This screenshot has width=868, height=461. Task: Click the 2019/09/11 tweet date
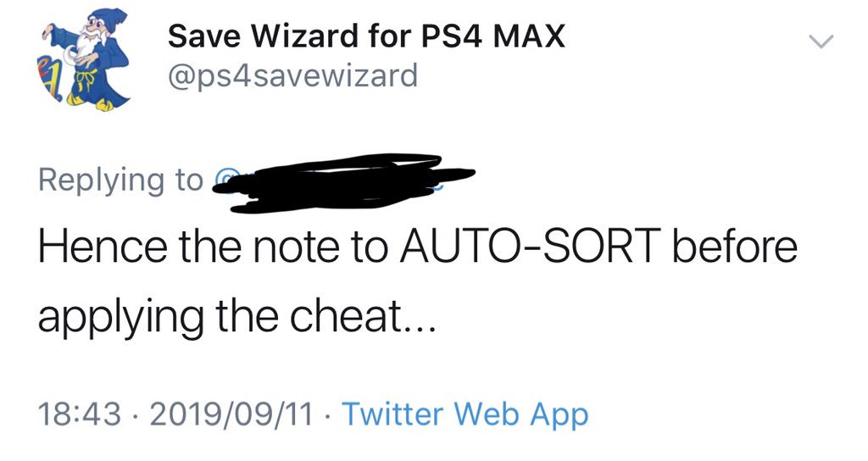(231, 414)
